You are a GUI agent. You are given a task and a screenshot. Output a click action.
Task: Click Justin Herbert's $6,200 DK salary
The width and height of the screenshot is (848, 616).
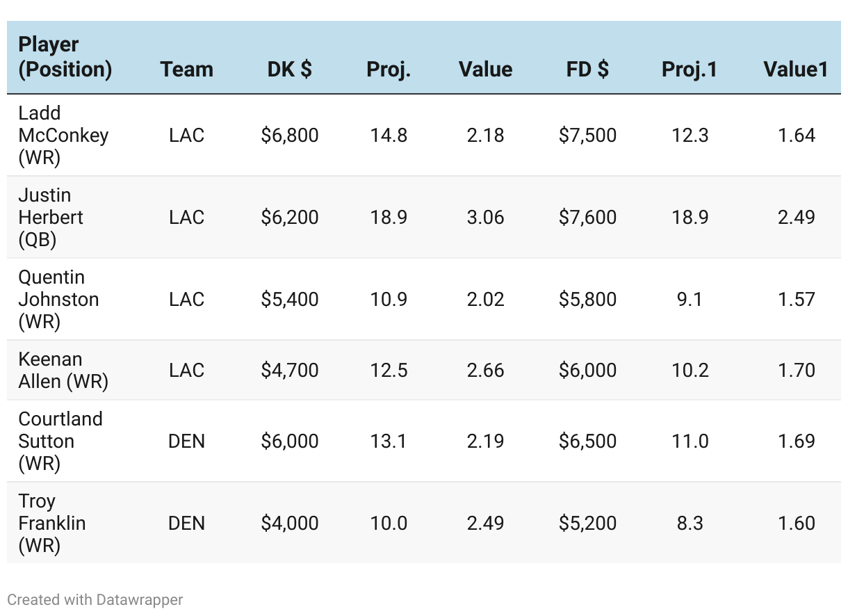click(x=289, y=217)
